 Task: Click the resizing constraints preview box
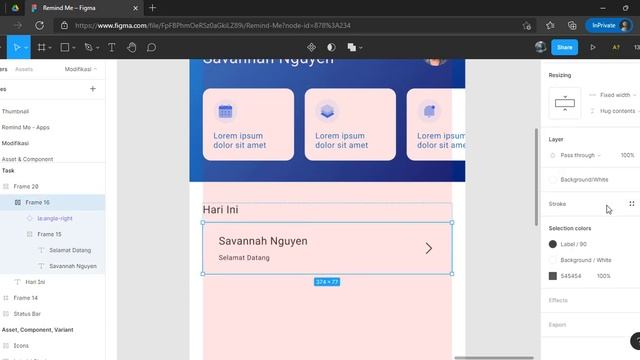(564, 103)
